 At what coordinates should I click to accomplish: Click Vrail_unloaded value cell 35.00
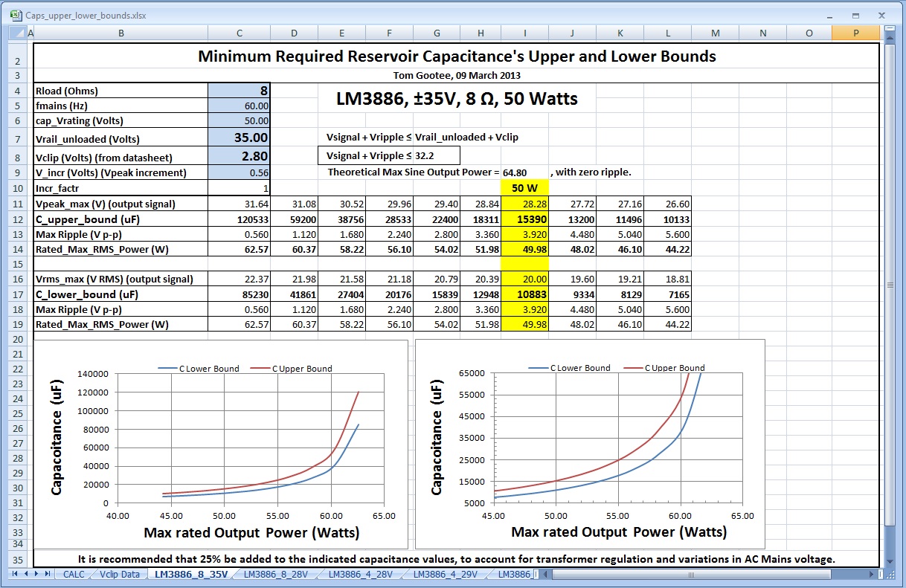(239, 138)
